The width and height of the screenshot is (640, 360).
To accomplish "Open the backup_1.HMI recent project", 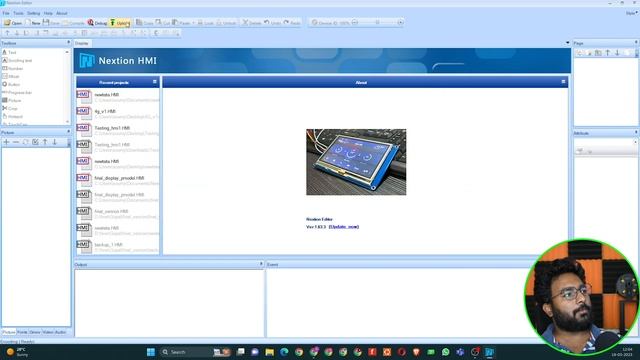I will point(118,247).
